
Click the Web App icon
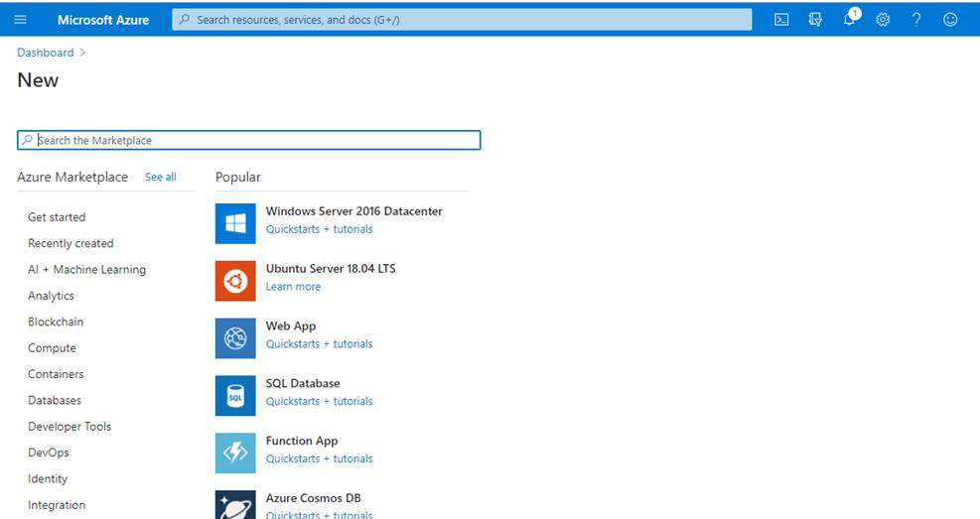[235, 338]
